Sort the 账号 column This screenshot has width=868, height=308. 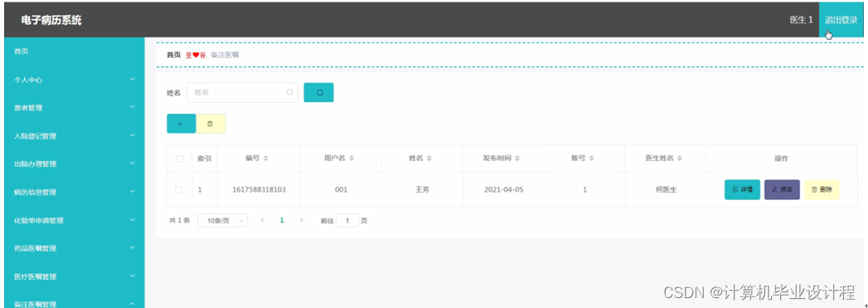591,159
